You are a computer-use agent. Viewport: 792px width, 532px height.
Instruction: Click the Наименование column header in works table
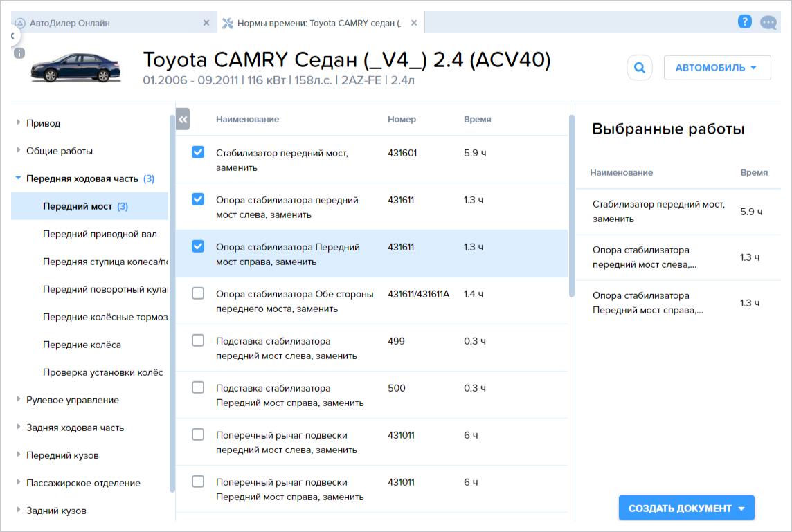click(248, 119)
